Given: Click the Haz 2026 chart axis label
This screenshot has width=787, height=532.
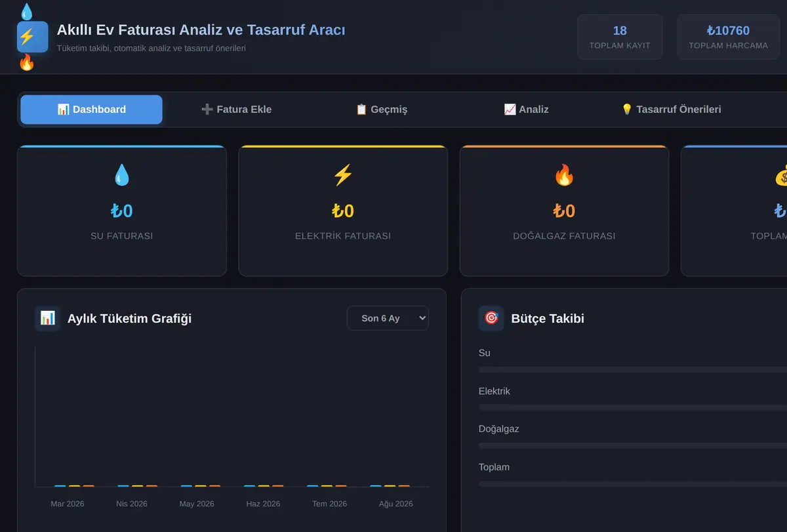Looking at the screenshot, I should pyautogui.click(x=263, y=504).
